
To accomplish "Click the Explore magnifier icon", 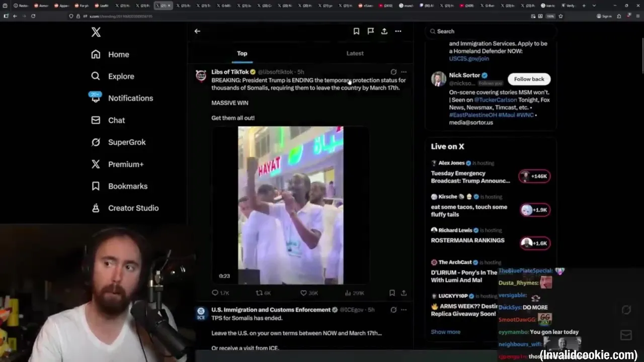I will [96, 76].
